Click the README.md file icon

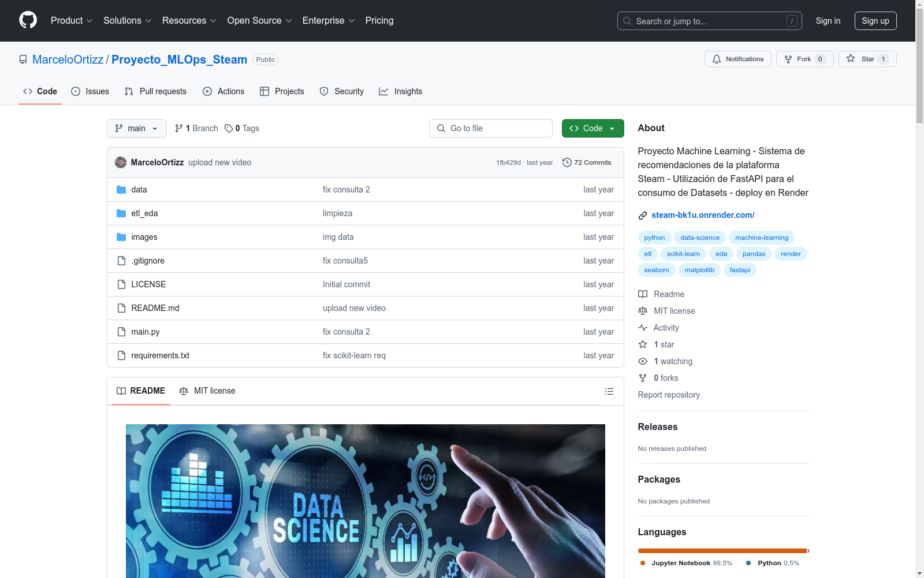click(121, 308)
